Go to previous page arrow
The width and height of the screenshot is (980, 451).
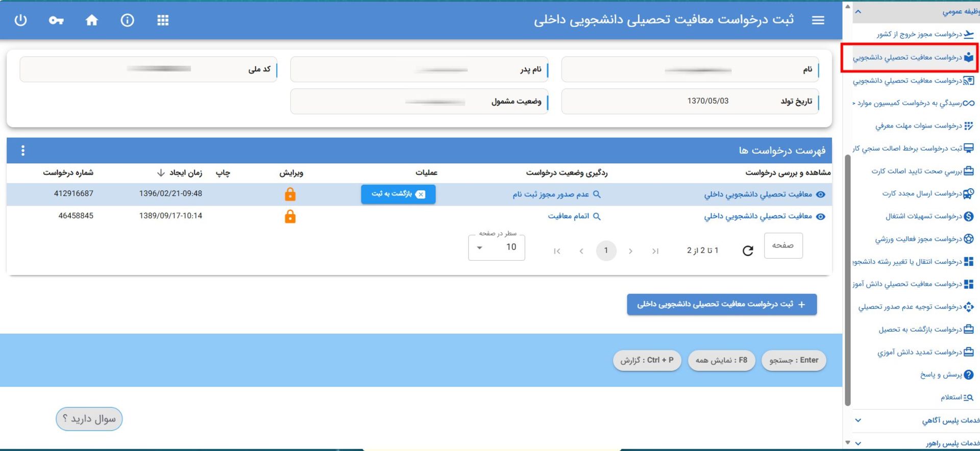click(x=581, y=251)
